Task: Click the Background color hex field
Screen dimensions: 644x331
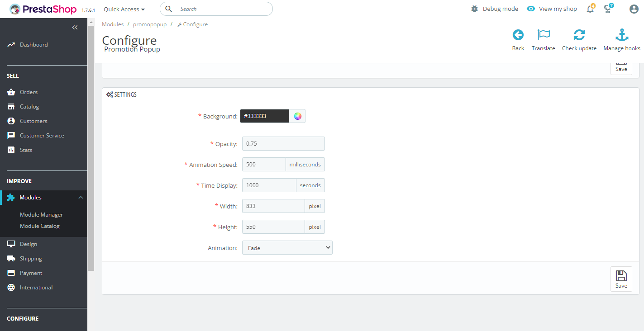Action: click(x=264, y=116)
